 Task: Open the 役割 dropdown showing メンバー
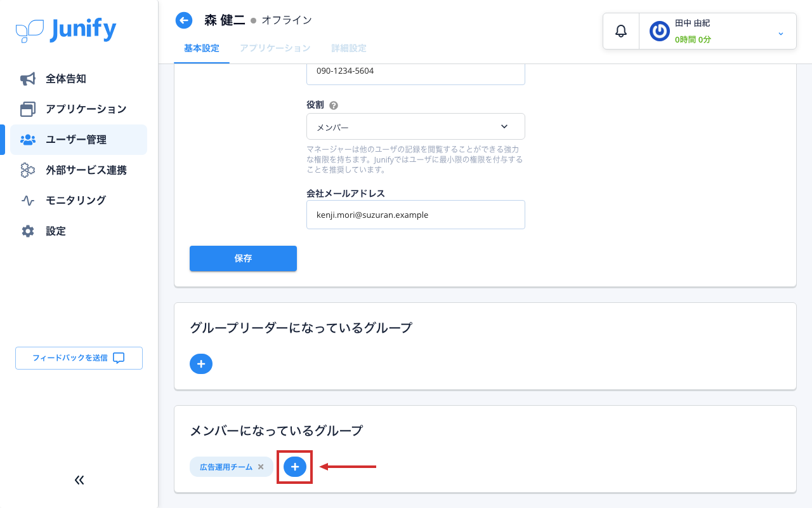416,126
